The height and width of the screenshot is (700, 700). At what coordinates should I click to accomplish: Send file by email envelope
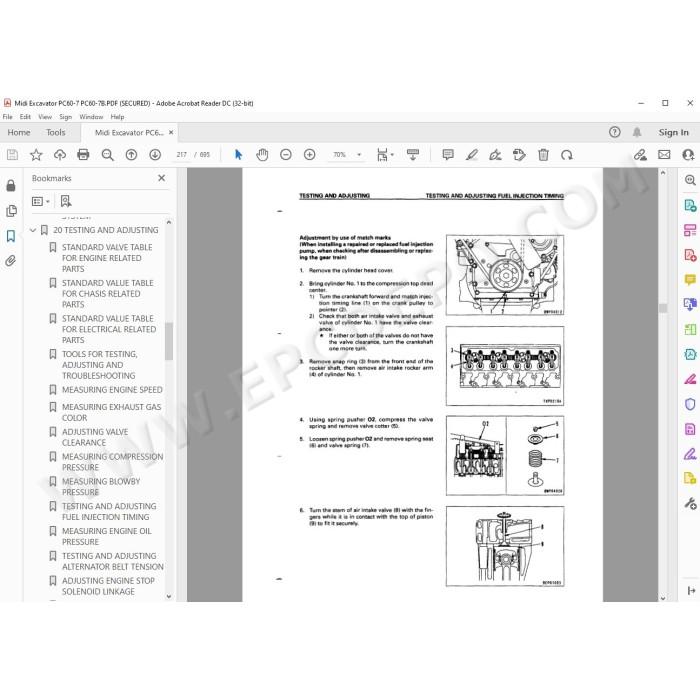664,155
